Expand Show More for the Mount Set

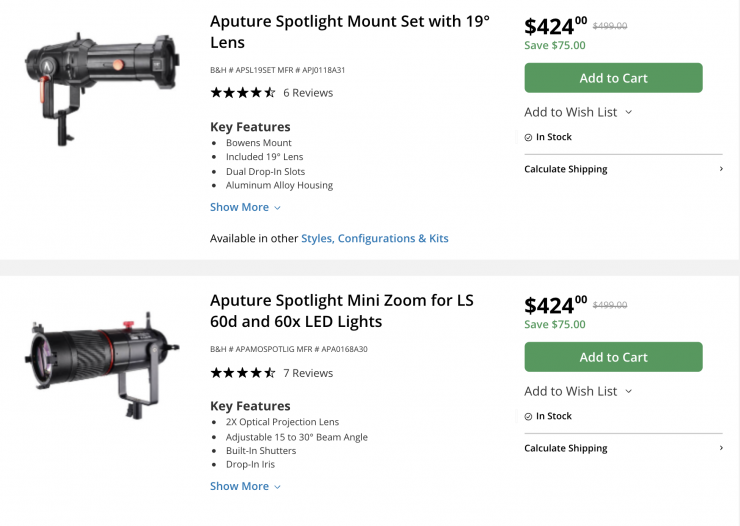click(x=245, y=207)
